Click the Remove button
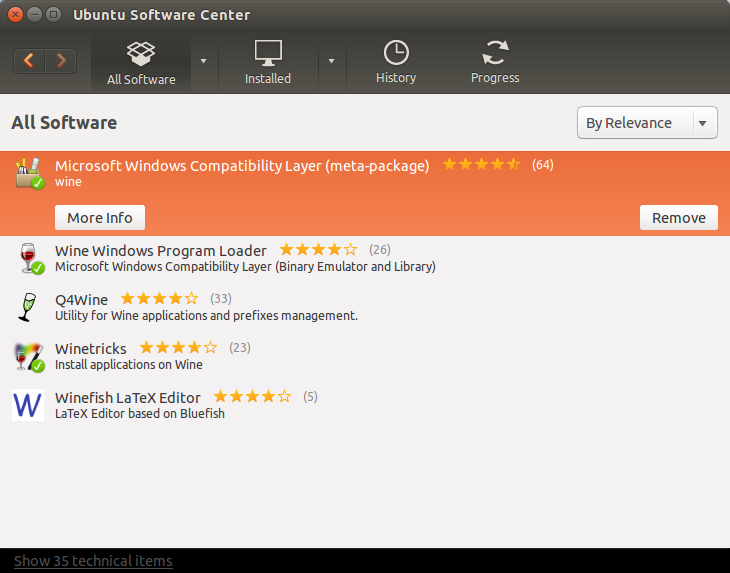Screen dimensions: 730x573 [679, 217]
